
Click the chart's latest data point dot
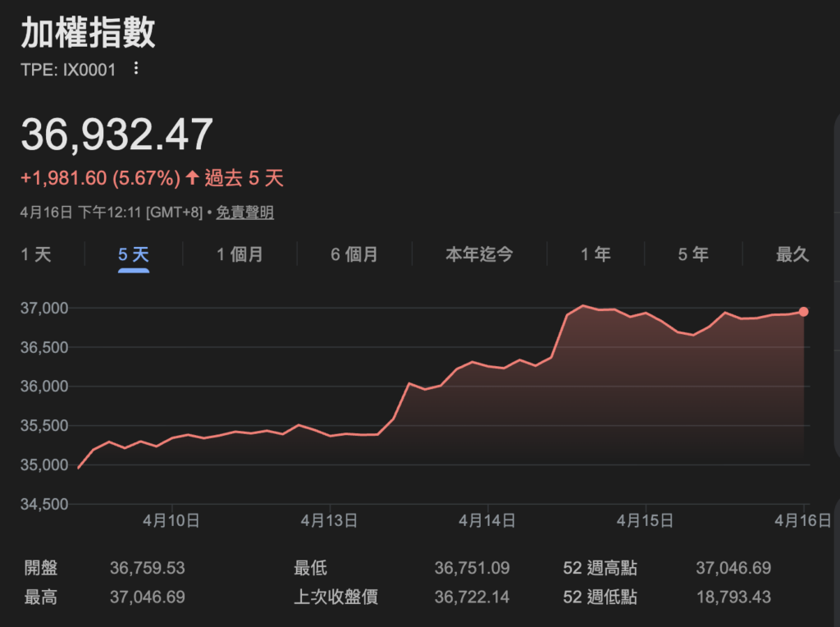click(x=803, y=312)
